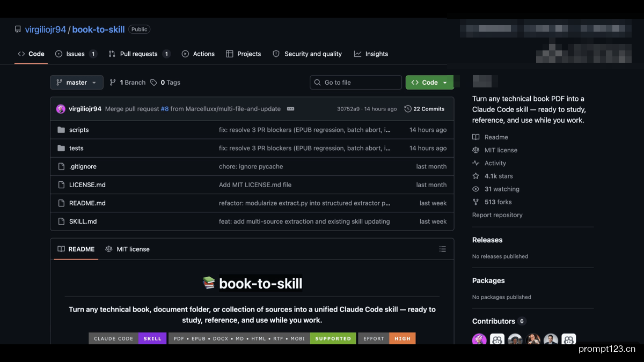
Task: Switch to the Code tab
Action: pyautogui.click(x=31, y=54)
